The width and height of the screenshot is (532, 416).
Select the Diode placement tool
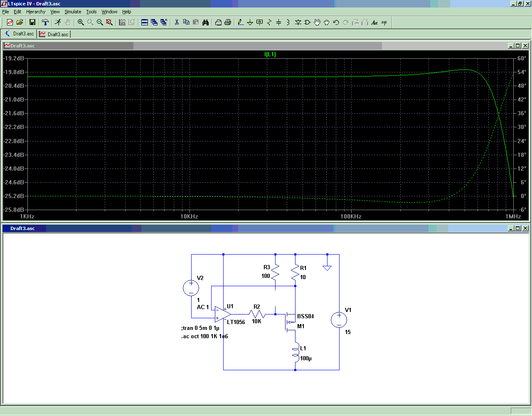click(x=298, y=22)
